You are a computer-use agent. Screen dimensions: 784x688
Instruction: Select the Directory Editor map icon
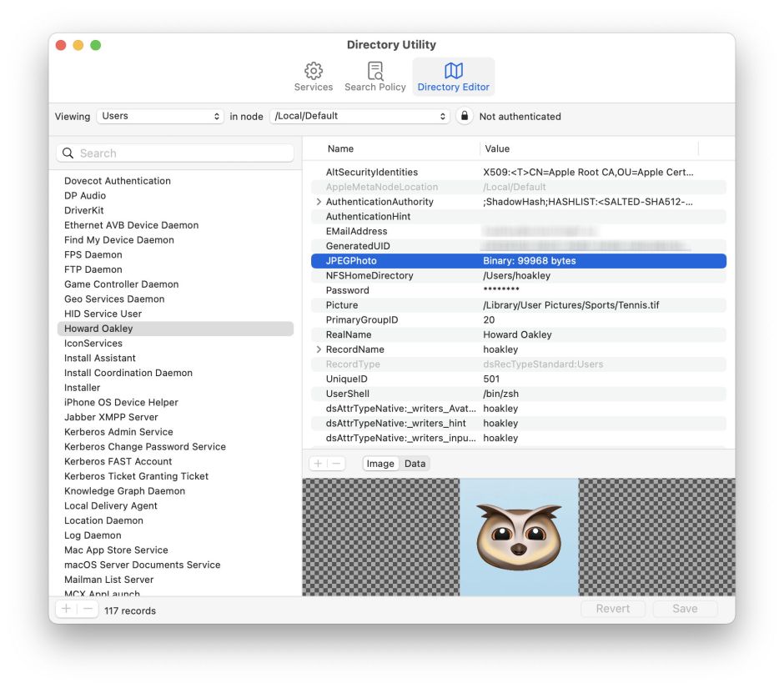(453, 72)
